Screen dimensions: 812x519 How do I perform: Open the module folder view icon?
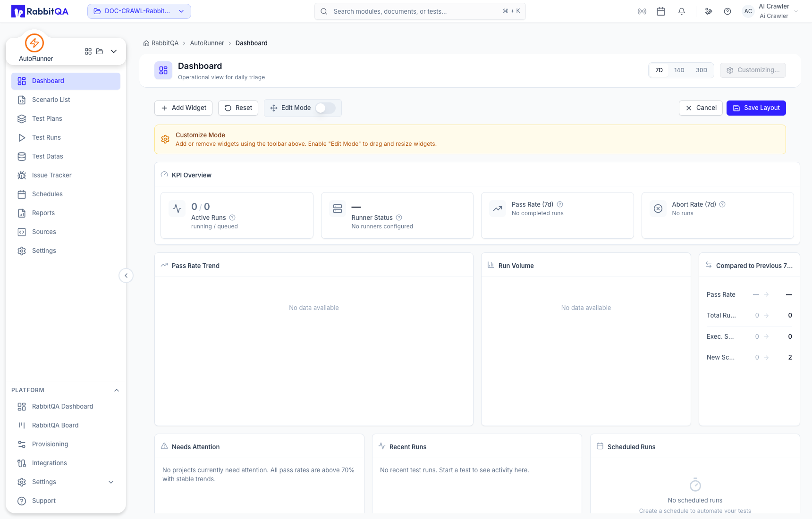click(x=100, y=51)
